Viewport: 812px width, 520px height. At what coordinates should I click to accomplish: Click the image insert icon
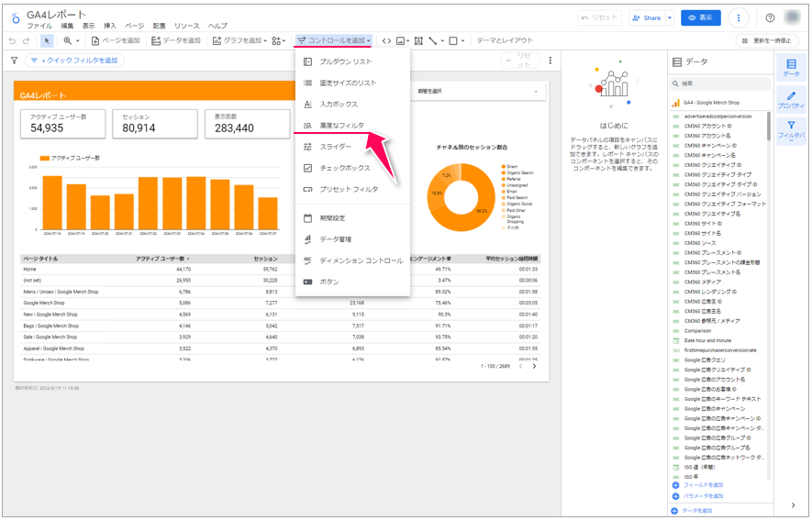(402, 40)
